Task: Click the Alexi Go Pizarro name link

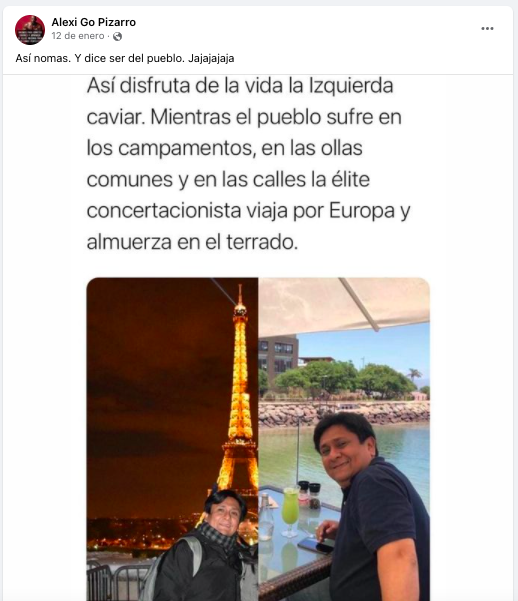Action: [94, 22]
